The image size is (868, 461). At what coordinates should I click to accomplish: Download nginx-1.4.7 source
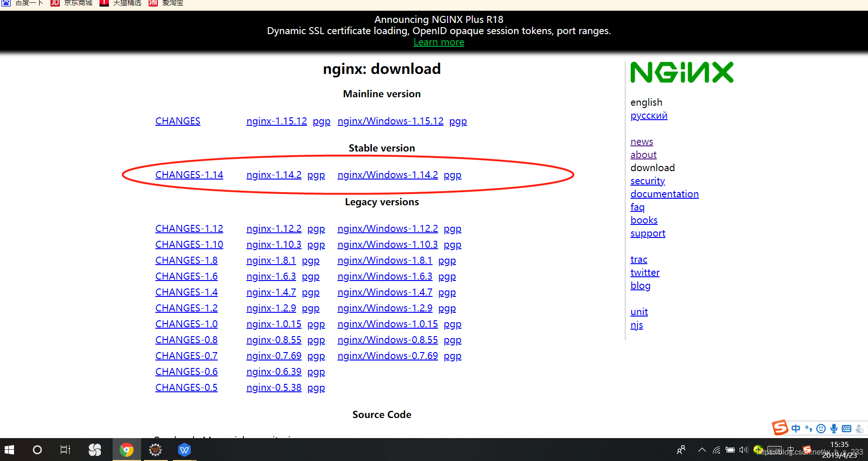click(x=271, y=292)
